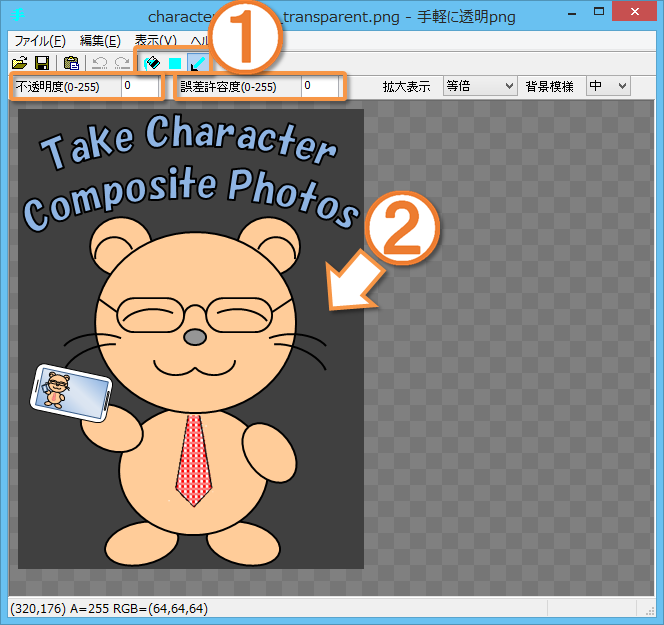Click the redo arrow icon
Image resolution: width=664 pixels, height=625 pixels.
[x=122, y=63]
